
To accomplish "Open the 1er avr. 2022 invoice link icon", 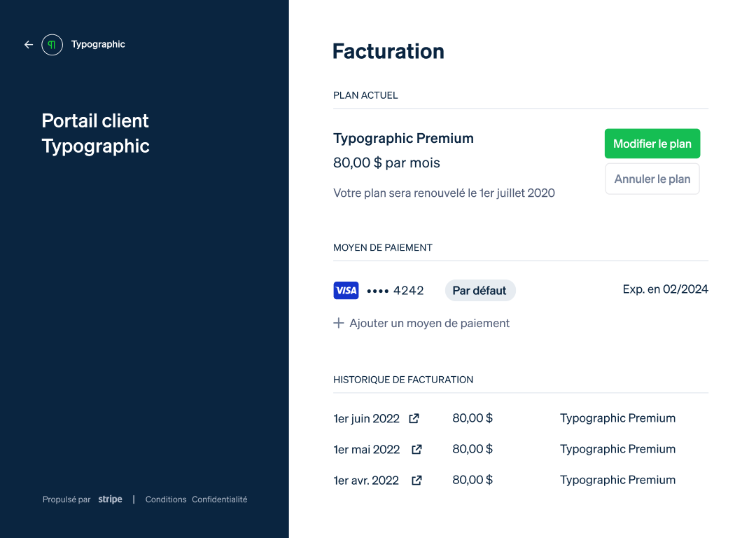I will click(x=416, y=481).
